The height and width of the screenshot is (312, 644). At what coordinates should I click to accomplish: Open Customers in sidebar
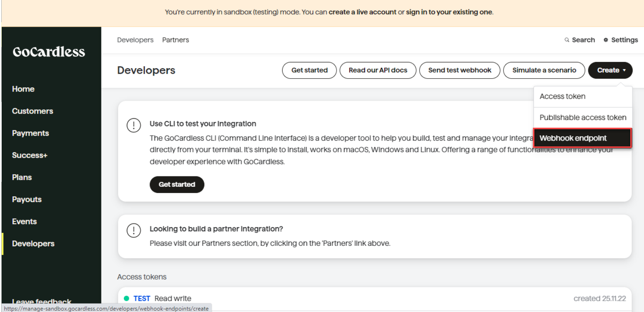tap(32, 111)
